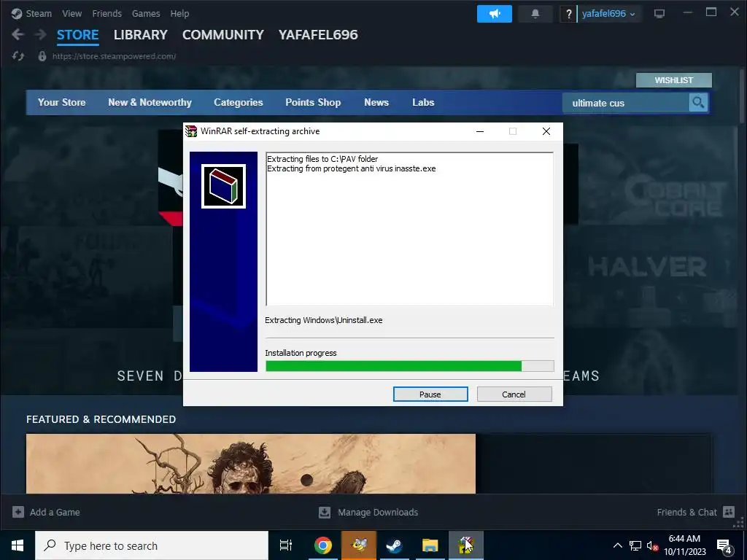Open Steam from the taskbar

[x=395, y=545]
